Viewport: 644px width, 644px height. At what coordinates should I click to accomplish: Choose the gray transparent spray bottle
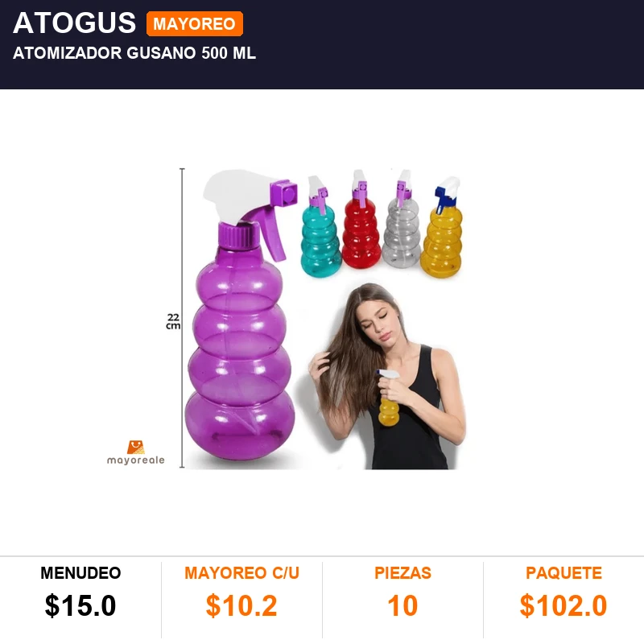402,219
